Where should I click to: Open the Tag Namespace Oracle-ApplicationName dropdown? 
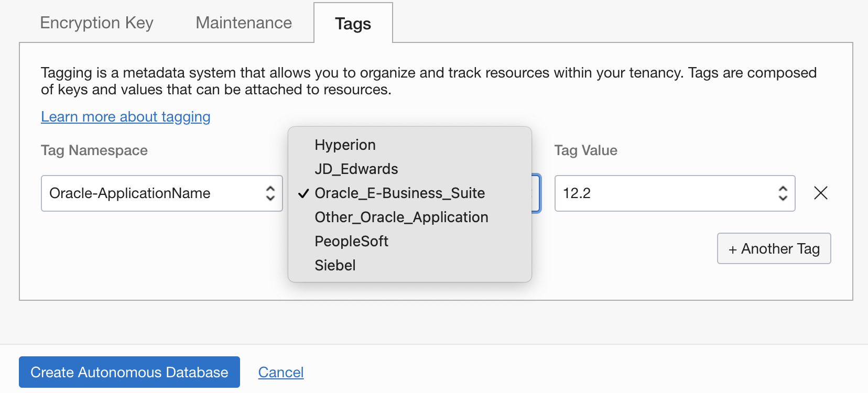pyautogui.click(x=162, y=193)
